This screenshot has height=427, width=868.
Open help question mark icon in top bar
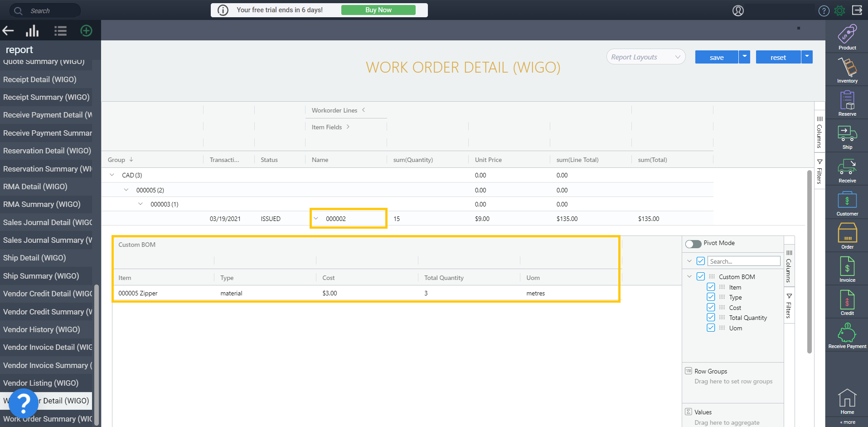[x=824, y=10]
